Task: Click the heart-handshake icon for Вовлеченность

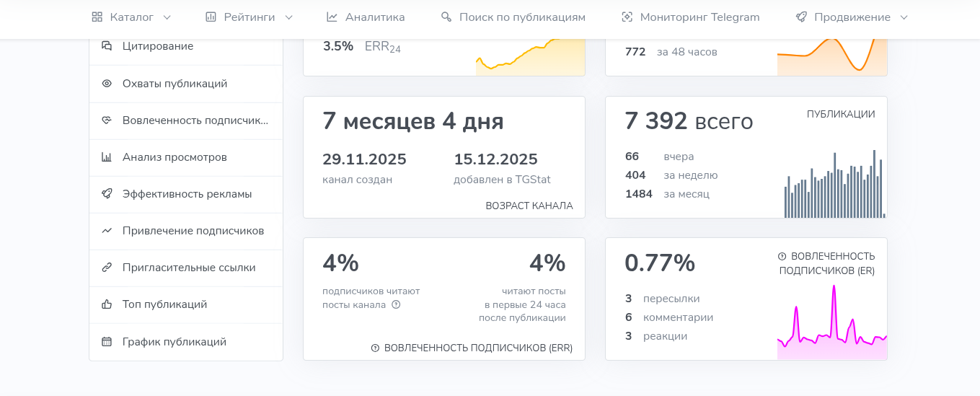Action: pyautogui.click(x=107, y=120)
